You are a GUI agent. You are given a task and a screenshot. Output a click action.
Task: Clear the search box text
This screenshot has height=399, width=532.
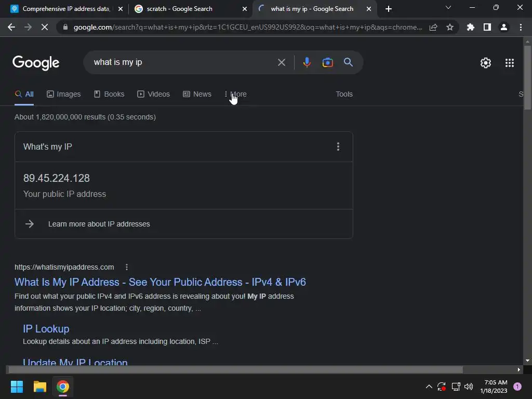pyautogui.click(x=281, y=62)
